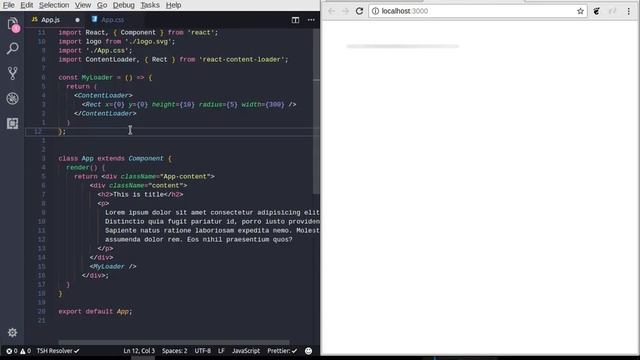Change language mode JavaScript
640x360 pixels.
pos(246,351)
